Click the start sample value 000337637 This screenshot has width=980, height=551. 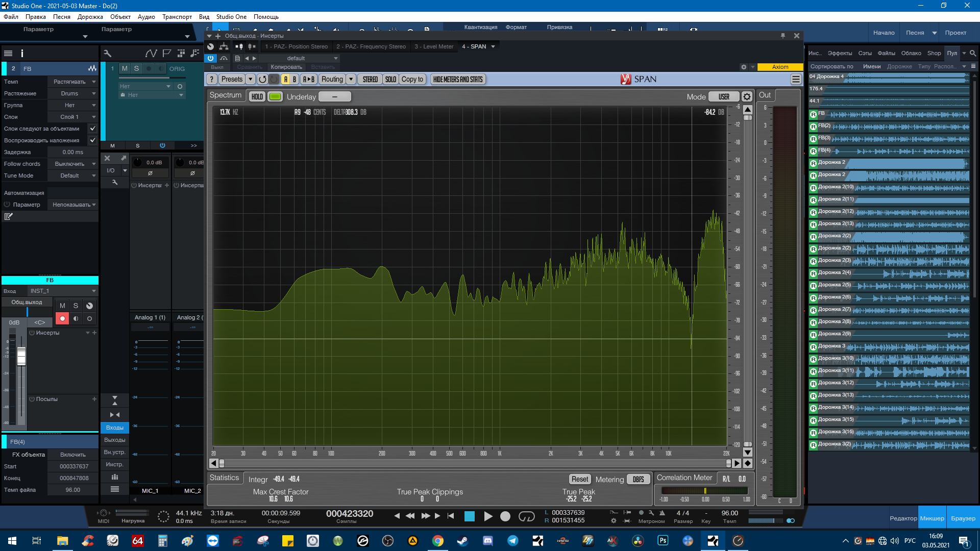73,466
